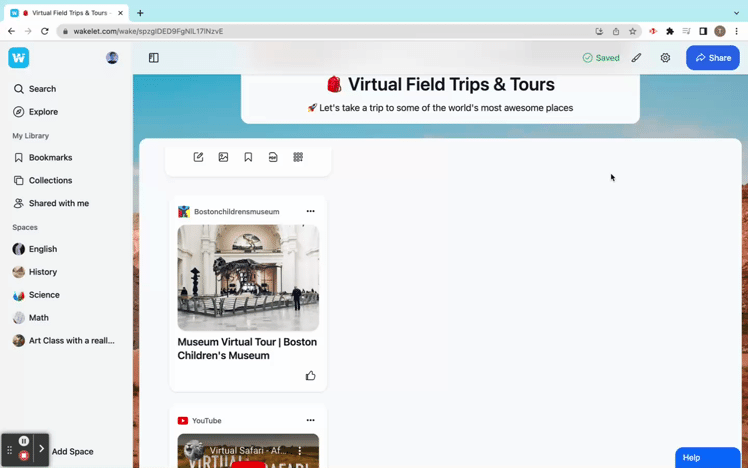The height and width of the screenshot is (468, 748).
Task: Click the collection description about awesome places
Action: pos(440,108)
